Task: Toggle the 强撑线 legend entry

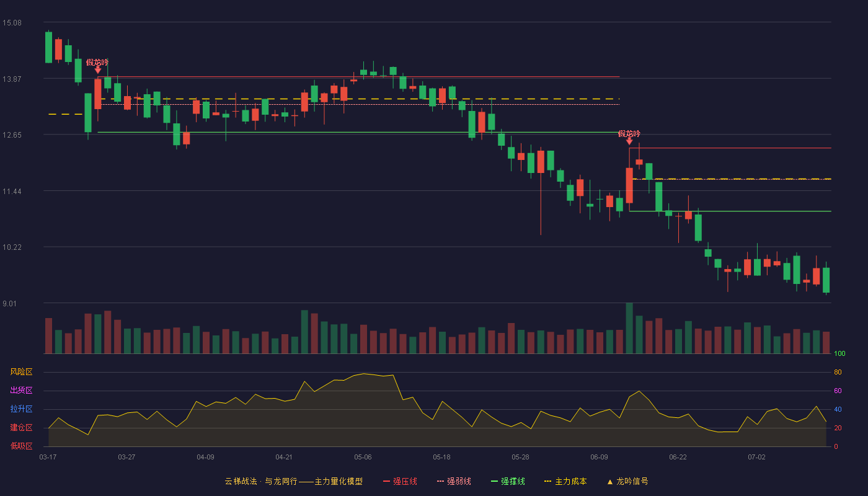Action: coord(508,481)
